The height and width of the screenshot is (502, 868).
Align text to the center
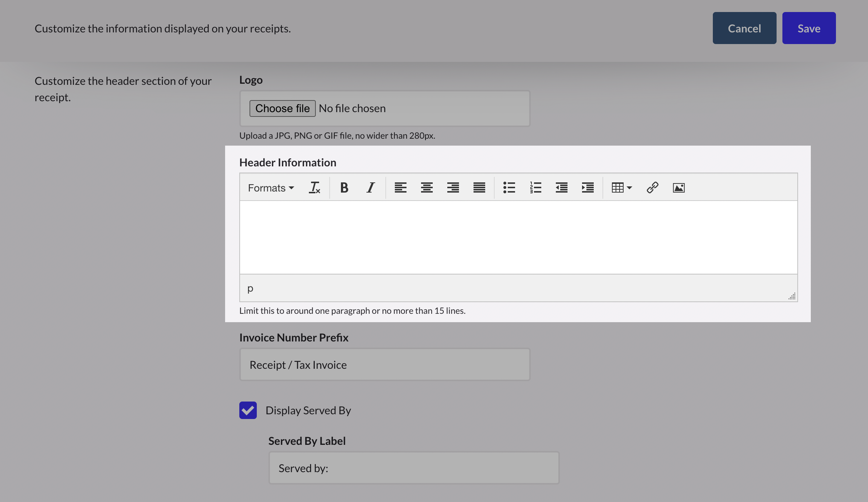click(426, 187)
